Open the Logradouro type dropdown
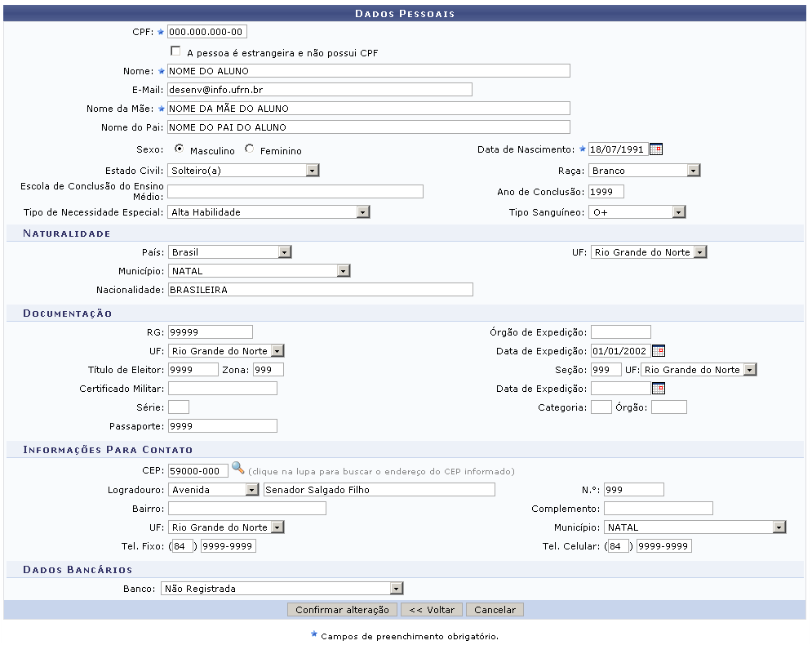 [214, 490]
